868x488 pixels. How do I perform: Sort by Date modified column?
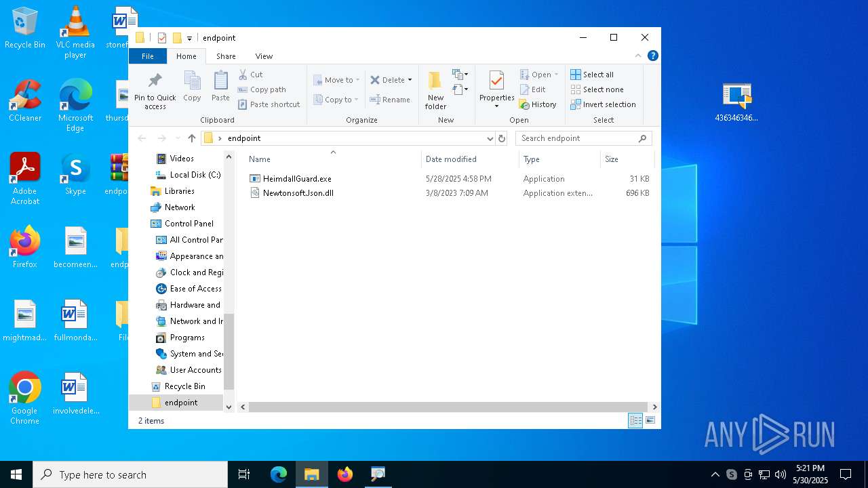point(470,159)
